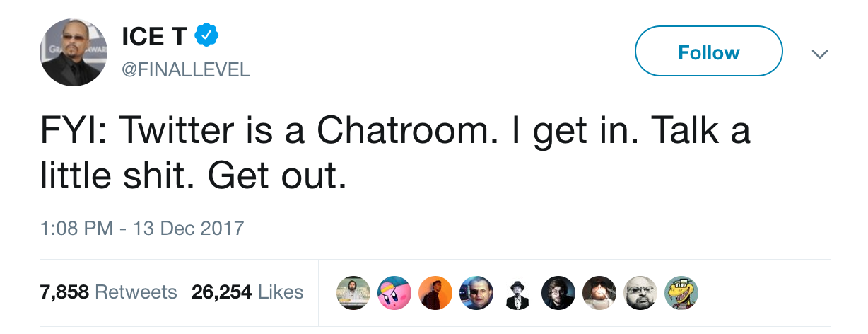Viewport: 868px width, 334px height.
Task: View the 7,858 Retweets list
Action: [109, 292]
